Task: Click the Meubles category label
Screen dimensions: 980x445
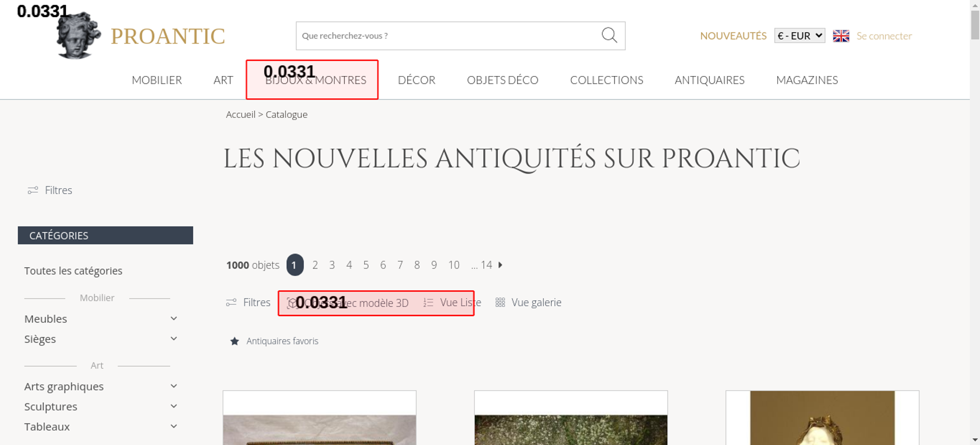Action: click(x=46, y=319)
